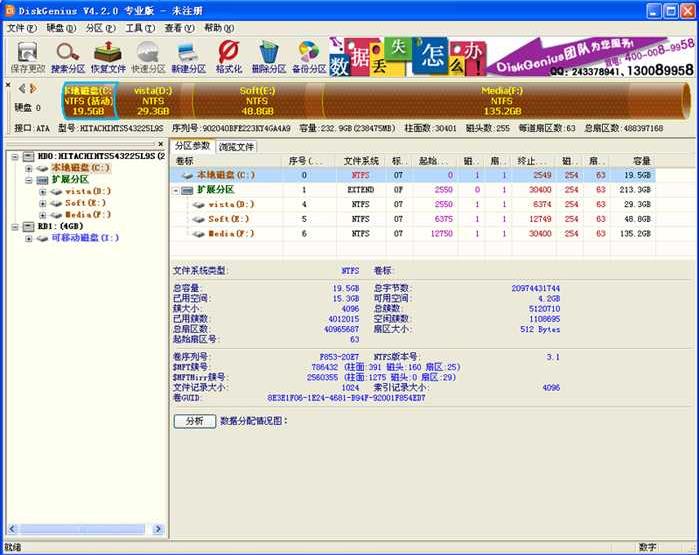Click the 搜索分区 magnifier icon

point(68,56)
